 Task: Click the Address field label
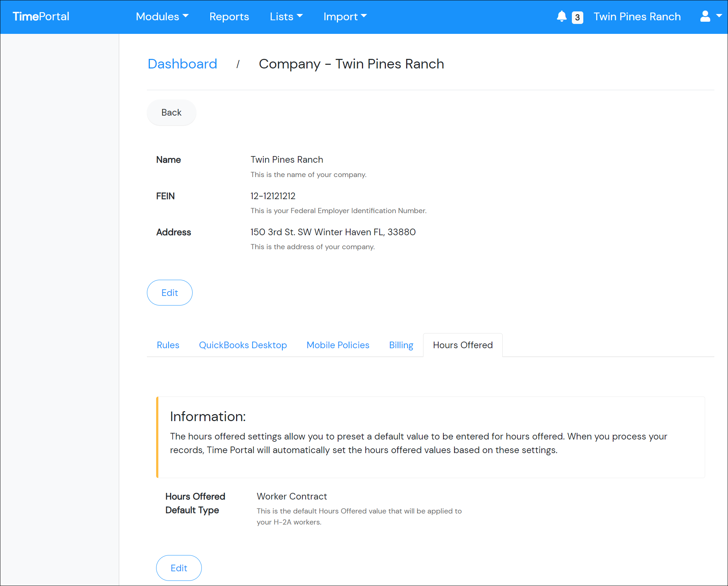[x=173, y=232]
